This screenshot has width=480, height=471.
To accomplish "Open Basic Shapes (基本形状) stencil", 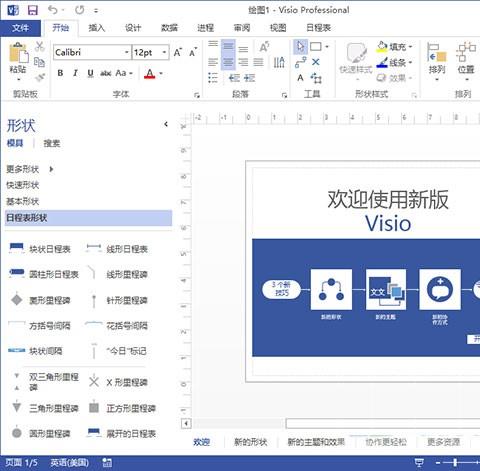I will [x=23, y=201].
